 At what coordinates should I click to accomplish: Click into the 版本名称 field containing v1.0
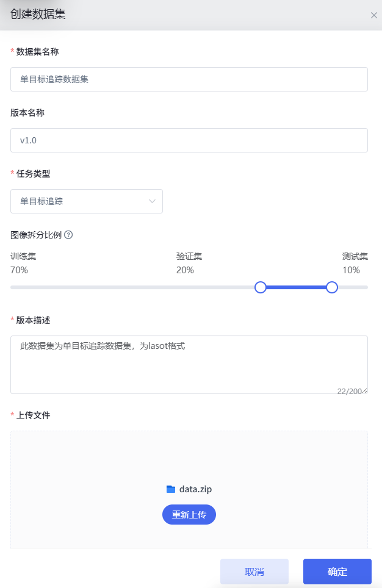[x=189, y=140]
